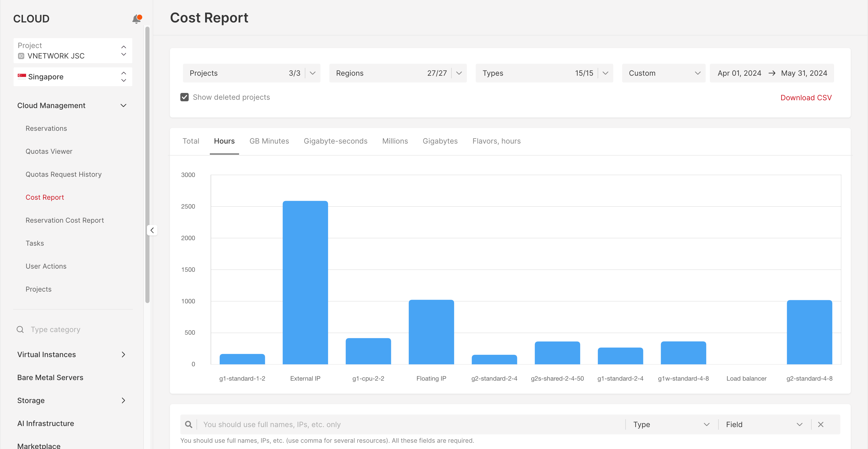The height and width of the screenshot is (449, 868).
Task: Expand the Regions filter dropdown
Action: (x=460, y=73)
